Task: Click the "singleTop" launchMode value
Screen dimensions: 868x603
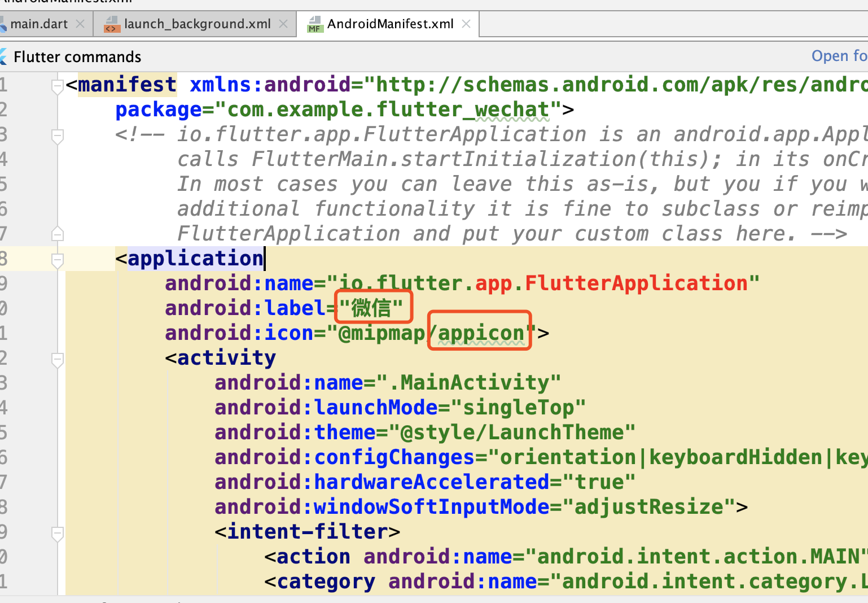Action: pyautogui.click(x=518, y=408)
